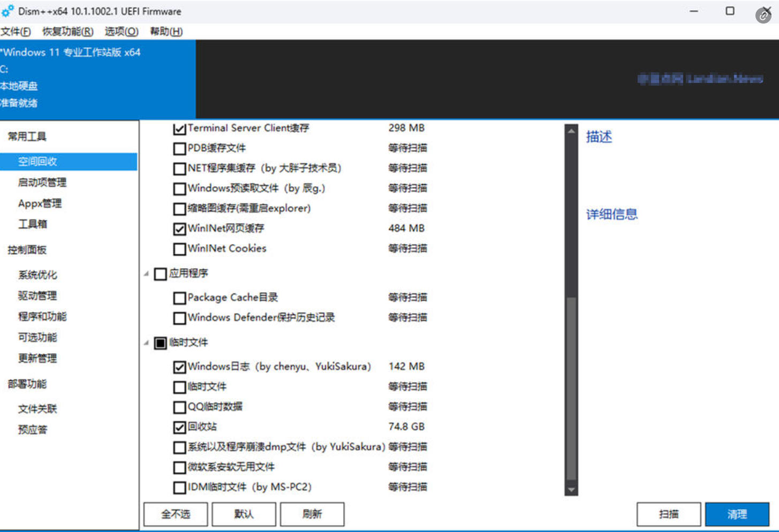Open the 文件(F) menu
The image size is (779, 532).
16,32
